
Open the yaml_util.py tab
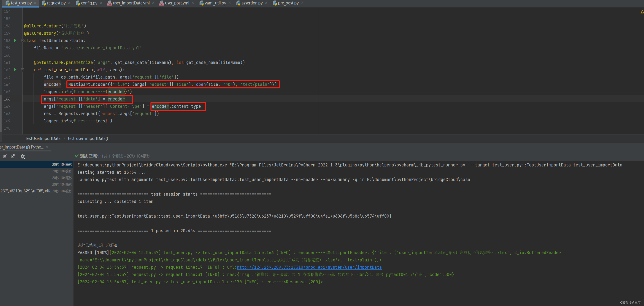215,3
